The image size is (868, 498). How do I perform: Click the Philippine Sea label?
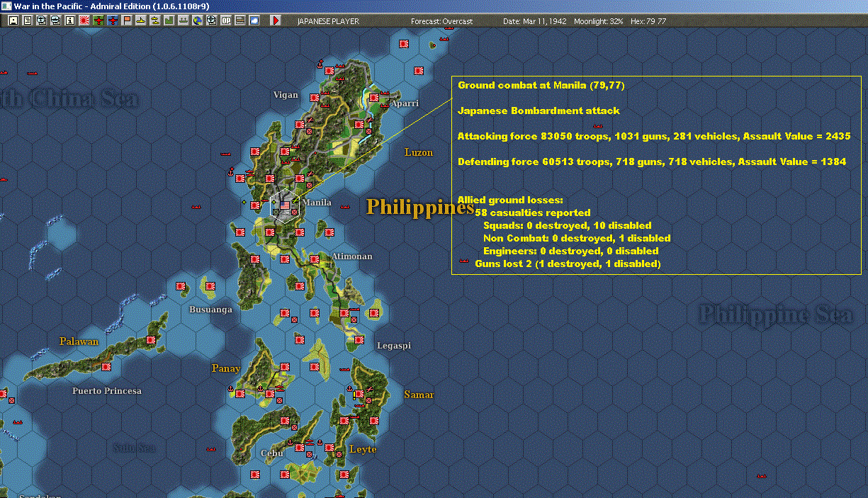point(776,314)
